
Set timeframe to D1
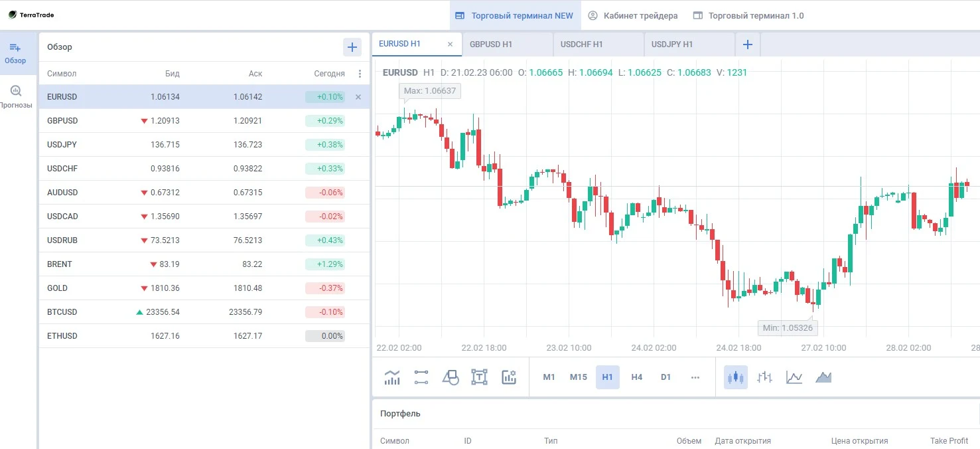click(666, 377)
